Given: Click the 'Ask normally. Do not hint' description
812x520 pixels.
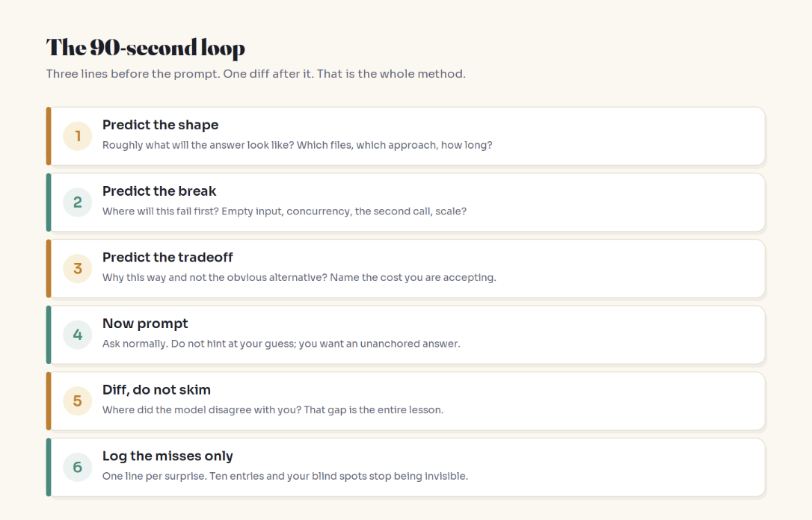Looking at the screenshot, I should point(281,344).
